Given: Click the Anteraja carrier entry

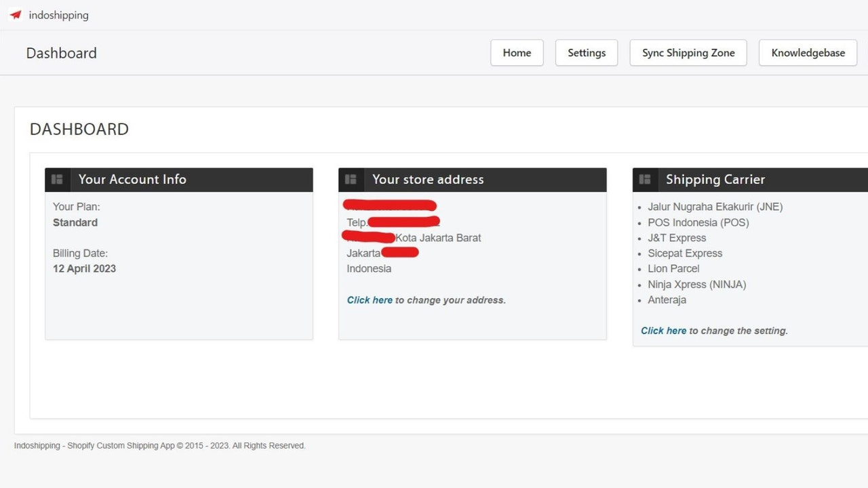Looking at the screenshot, I should point(667,300).
